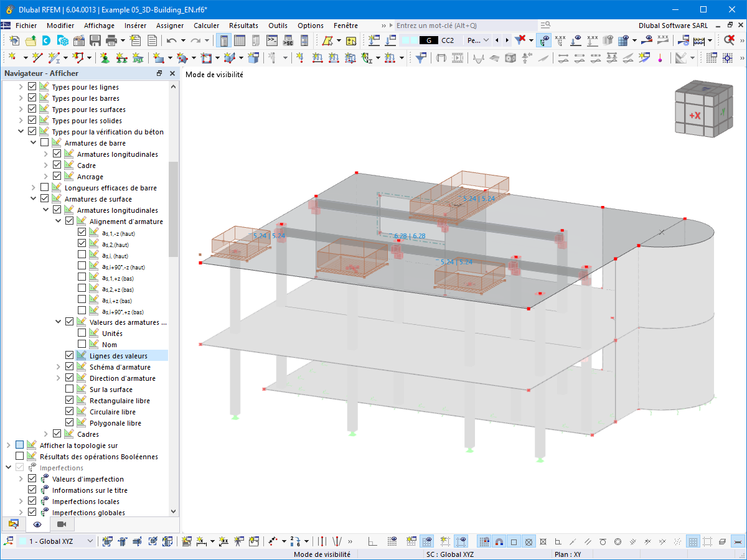Click the eye Display tab icon
Viewport: 747px width, 560px height.
pyautogui.click(x=37, y=524)
